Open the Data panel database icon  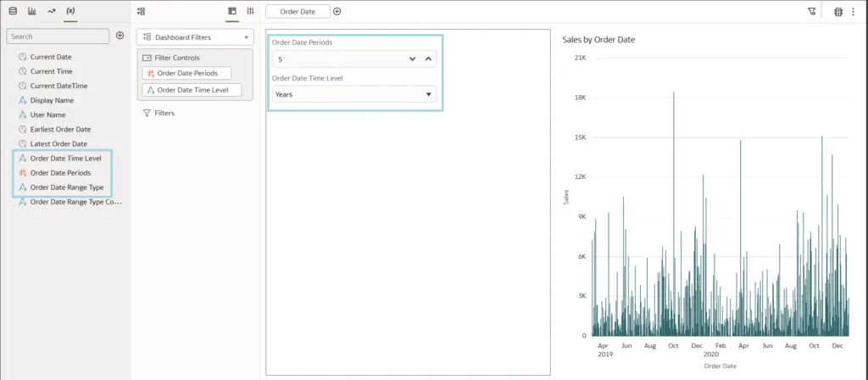tap(12, 11)
